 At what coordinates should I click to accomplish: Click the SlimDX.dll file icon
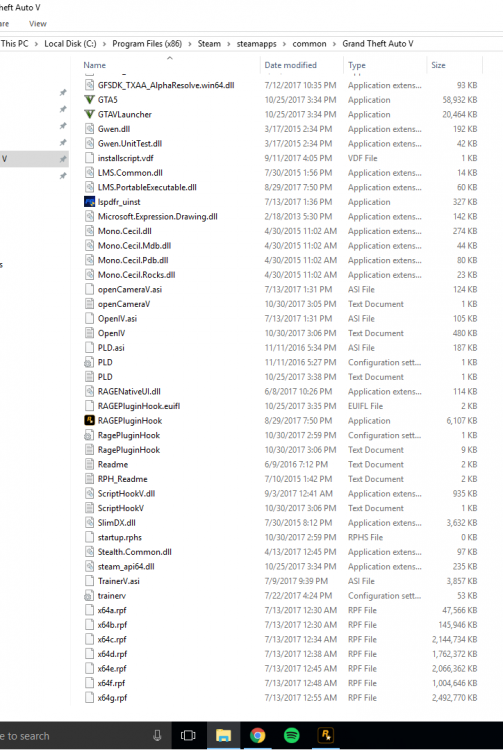coord(89,522)
